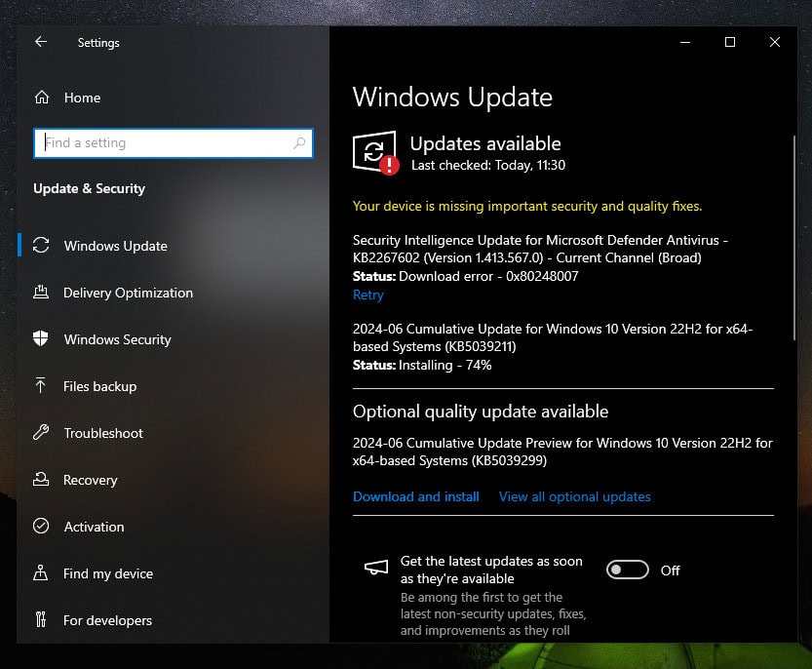
Task: Click Download and install link
Action: (x=416, y=496)
